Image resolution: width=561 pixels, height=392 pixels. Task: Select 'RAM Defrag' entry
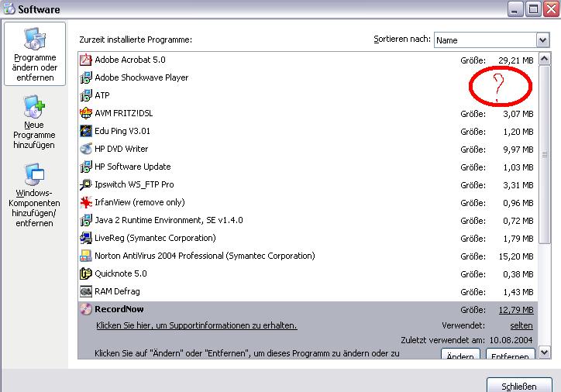[x=308, y=291]
